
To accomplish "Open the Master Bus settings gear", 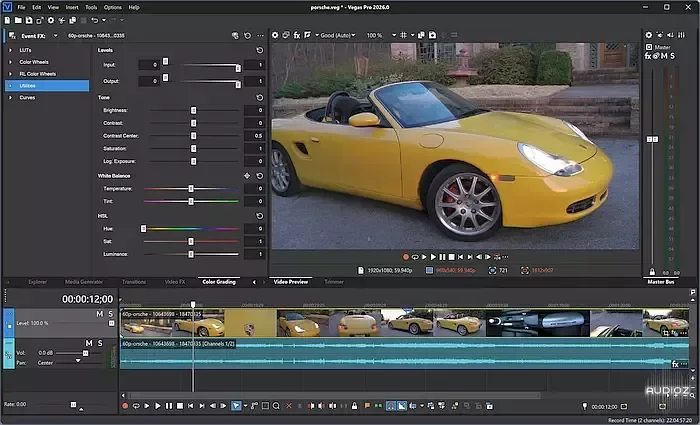I will (649, 35).
